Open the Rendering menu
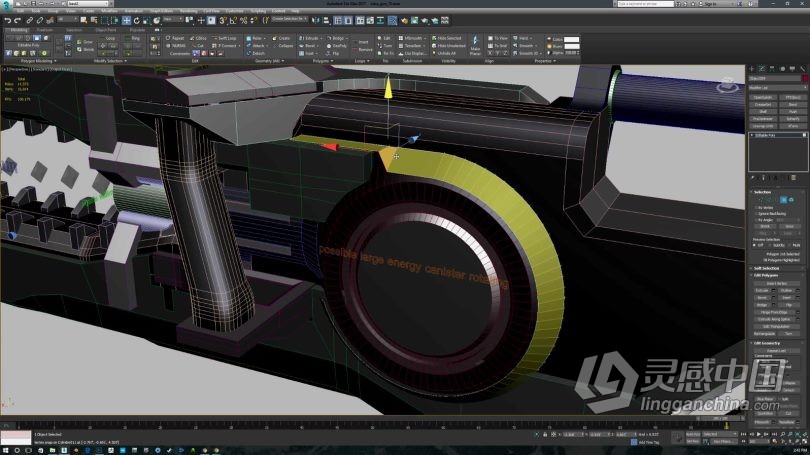This screenshot has height=455, width=810. click(x=189, y=11)
